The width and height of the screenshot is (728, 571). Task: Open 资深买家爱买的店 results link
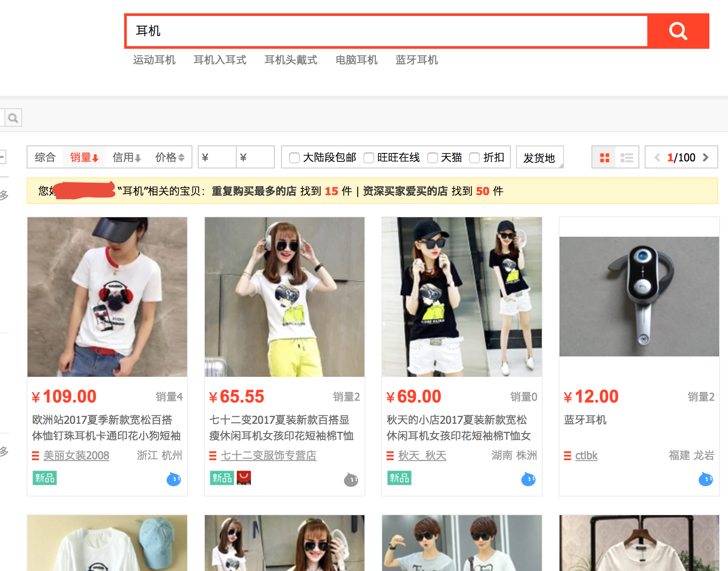click(405, 191)
